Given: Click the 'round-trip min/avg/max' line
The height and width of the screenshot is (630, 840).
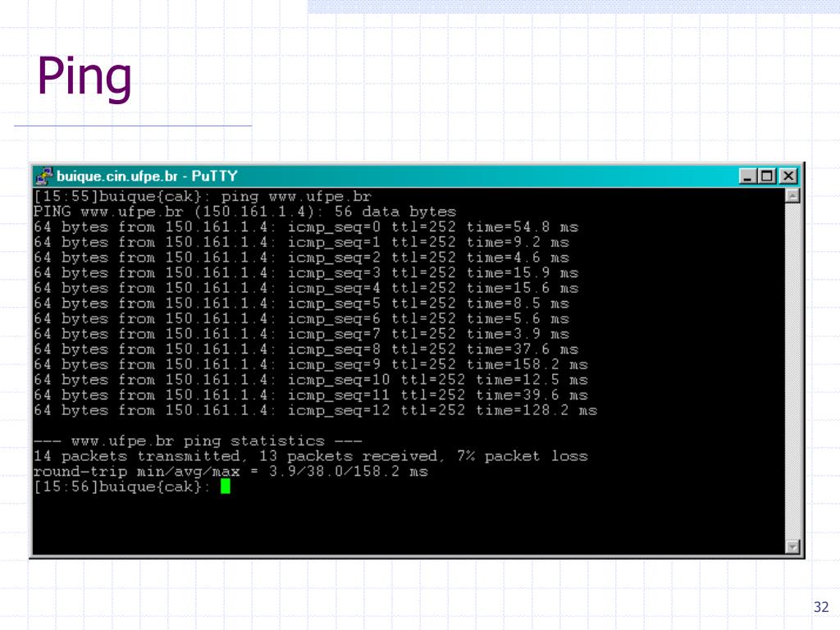Looking at the screenshot, I should pos(231,472).
